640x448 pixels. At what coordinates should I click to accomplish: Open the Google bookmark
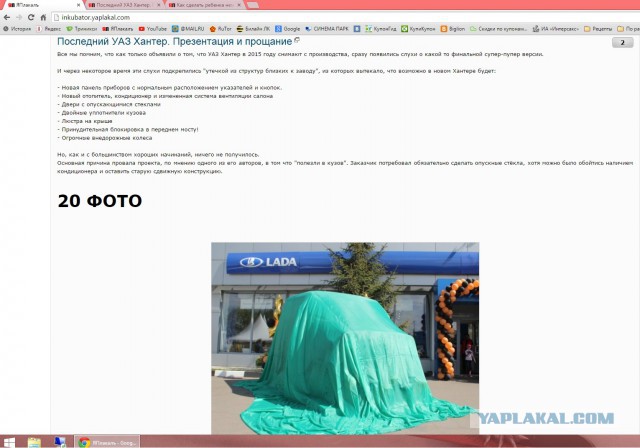tap(288, 29)
